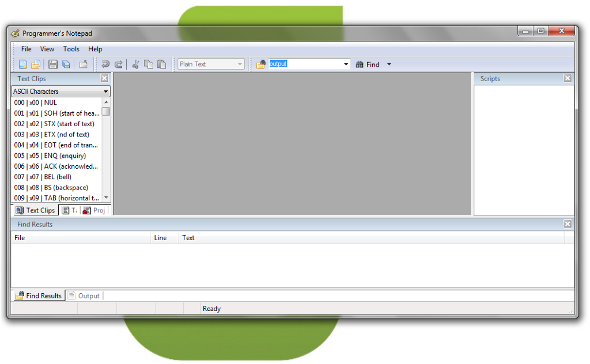This screenshot has height=364, width=590.
Task: Switch to the Proj tab
Action: (x=94, y=210)
